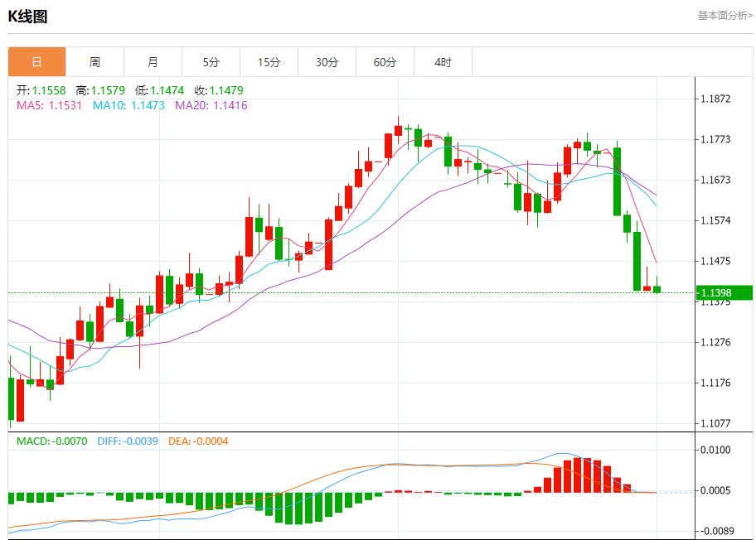Screen dimensions: 756x540
Task: Select the 5分 interval
Action: coord(211,61)
